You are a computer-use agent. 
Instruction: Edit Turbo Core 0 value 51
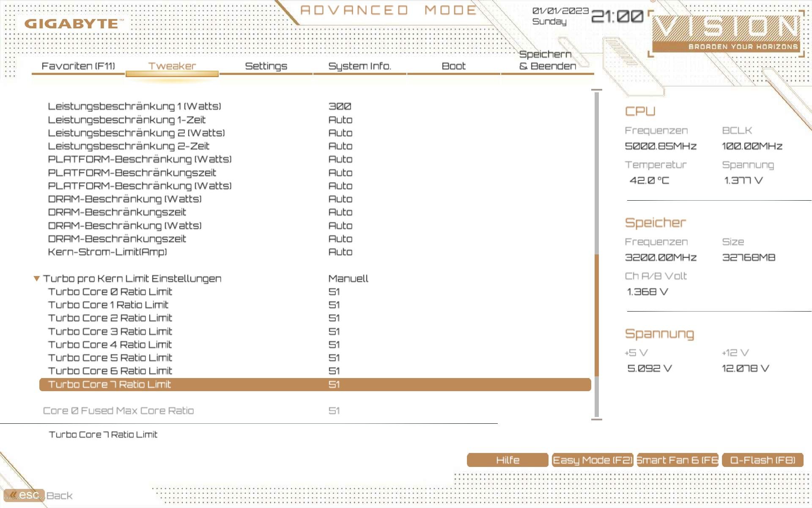(x=334, y=292)
